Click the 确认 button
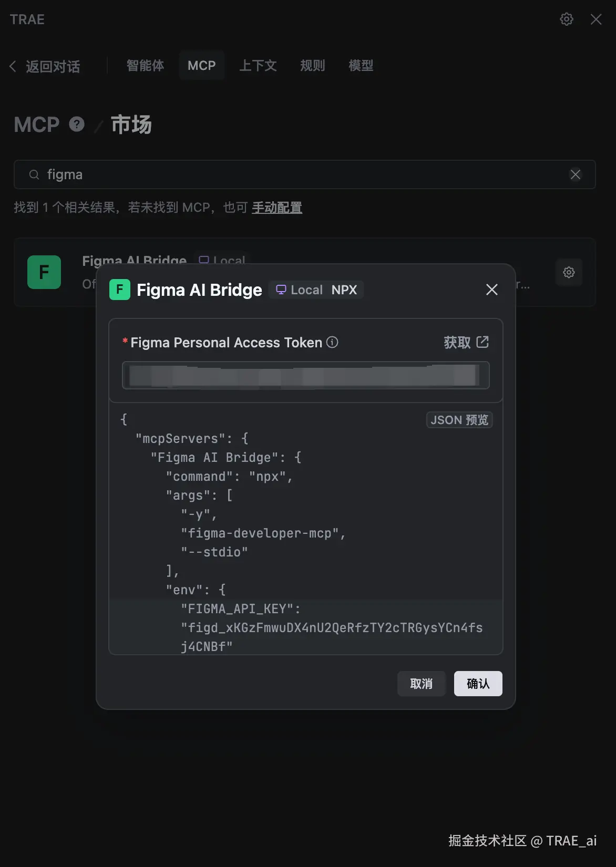 (x=478, y=684)
